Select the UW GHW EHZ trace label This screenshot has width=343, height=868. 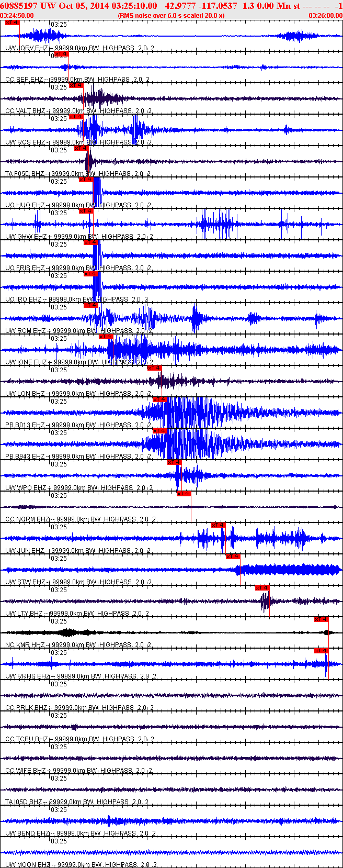[79, 237]
